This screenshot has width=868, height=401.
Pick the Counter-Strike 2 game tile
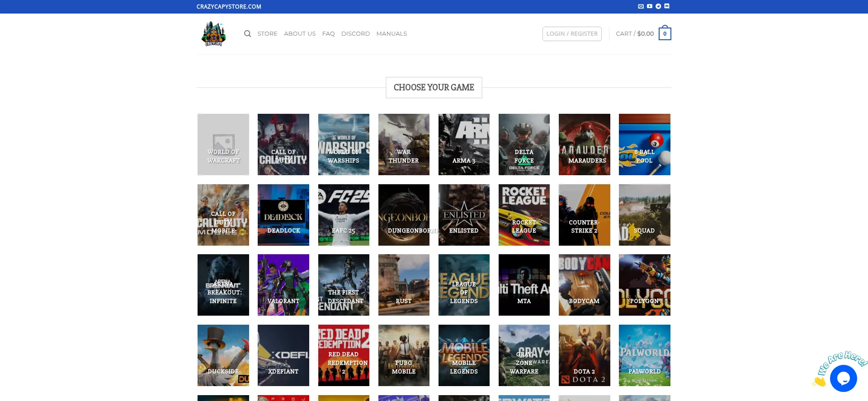pos(584,215)
